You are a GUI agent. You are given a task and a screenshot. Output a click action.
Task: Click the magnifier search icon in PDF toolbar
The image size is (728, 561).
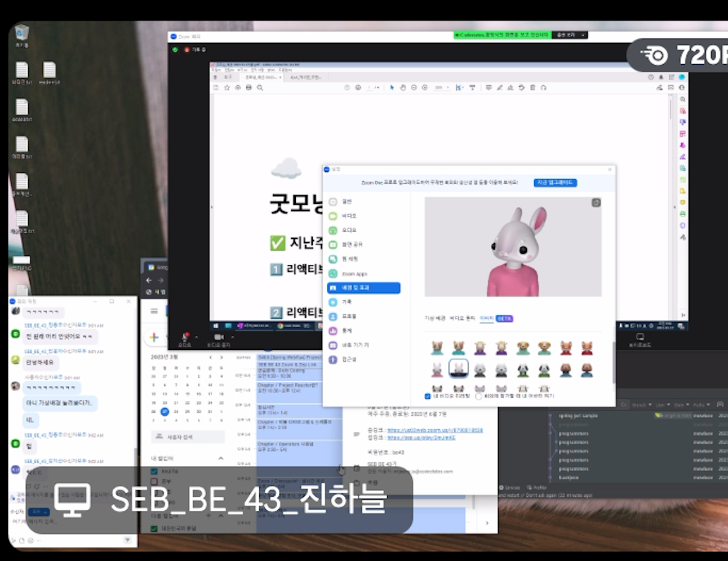tap(260, 88)
